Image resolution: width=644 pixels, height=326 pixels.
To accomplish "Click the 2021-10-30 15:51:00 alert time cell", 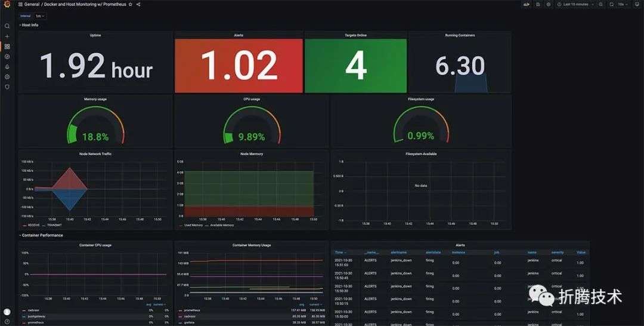I will pyautogui.click(x=344, y=262).
